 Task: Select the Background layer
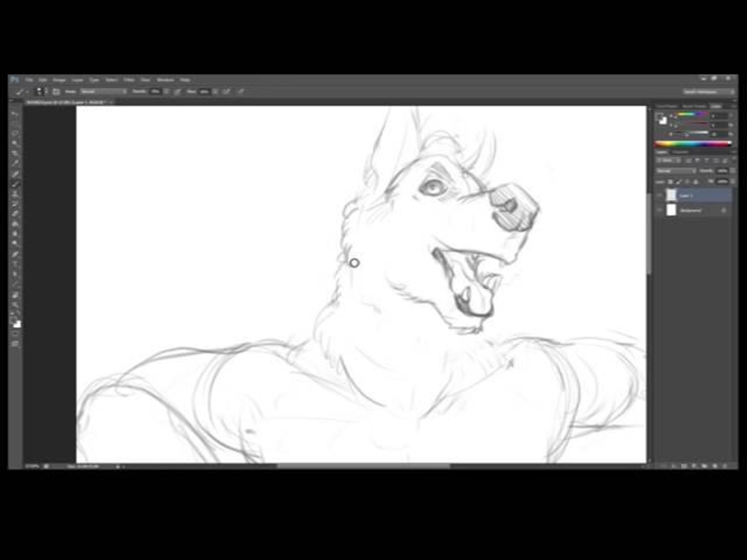coord(694,210)
